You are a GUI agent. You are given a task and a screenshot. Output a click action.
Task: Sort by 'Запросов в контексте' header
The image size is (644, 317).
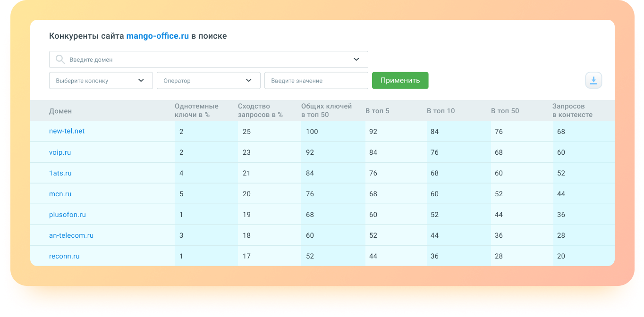click(x=572, y=110)
